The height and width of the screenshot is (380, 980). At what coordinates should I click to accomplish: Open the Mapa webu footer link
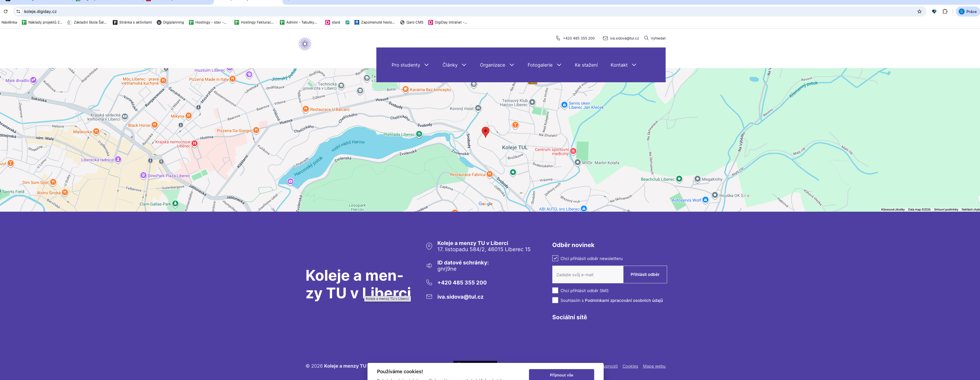(654, 366)
